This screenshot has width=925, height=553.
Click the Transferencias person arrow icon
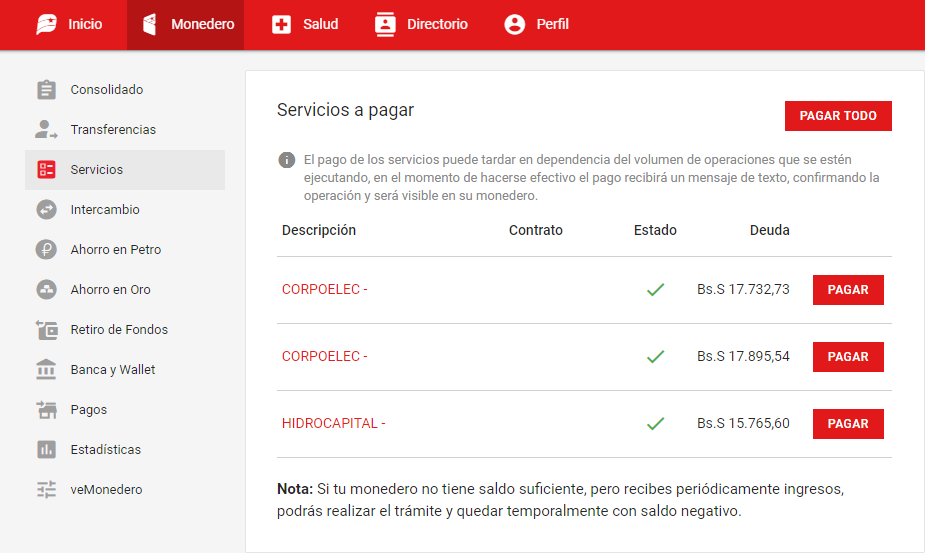point(46,129)
